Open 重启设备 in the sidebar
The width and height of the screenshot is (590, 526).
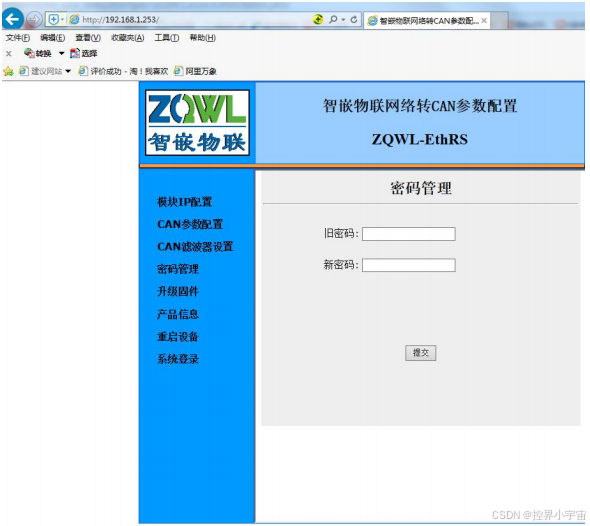[178, 337]
